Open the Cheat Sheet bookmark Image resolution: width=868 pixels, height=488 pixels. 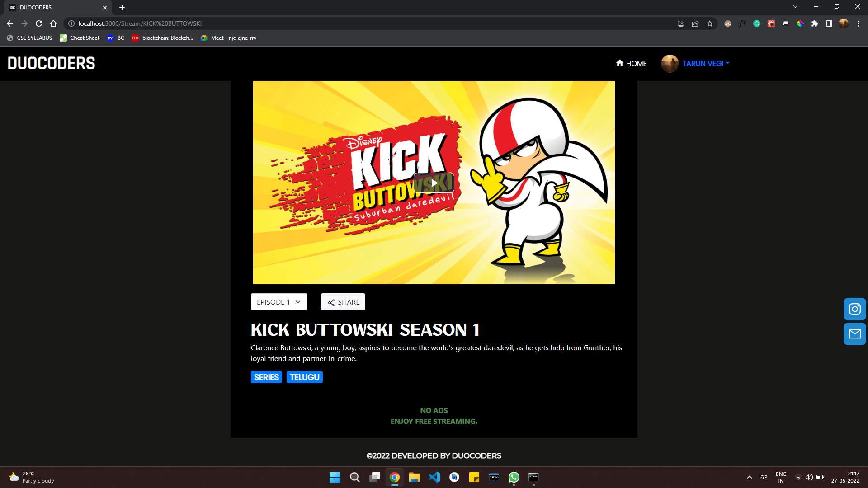coord(80,38)
